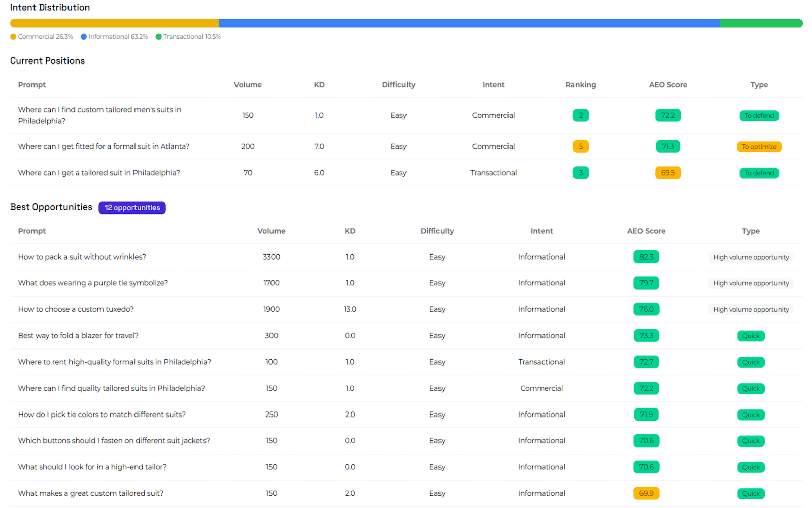Click the AEO Score header in Current Positions
812x508 pixels.
pyautogui.click(x=668, y=85)
